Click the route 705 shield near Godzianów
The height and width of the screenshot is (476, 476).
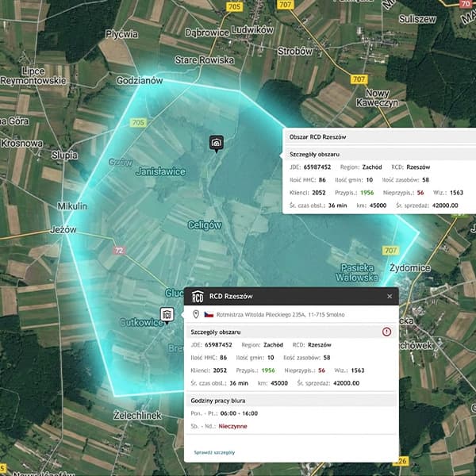(x=139, y=123)
